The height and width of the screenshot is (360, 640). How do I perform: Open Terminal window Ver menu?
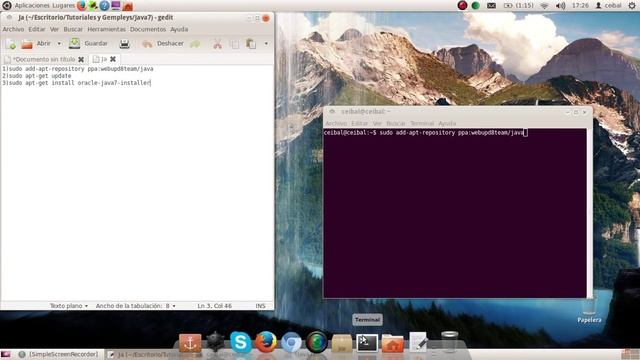click(377, 123)
